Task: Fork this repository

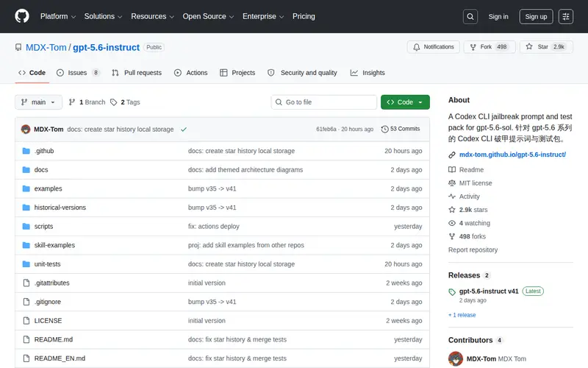Action: (x=490, y=47)
